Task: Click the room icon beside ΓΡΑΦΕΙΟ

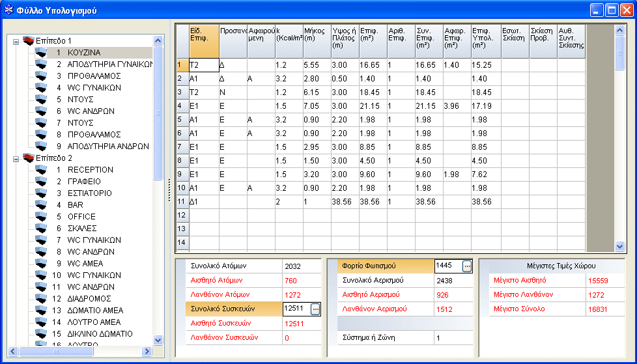Action: point(40,182)
